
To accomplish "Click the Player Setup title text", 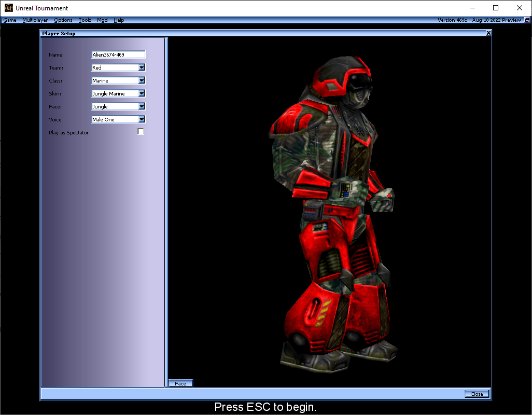I will pyautogui.click(x=59, y=33).
